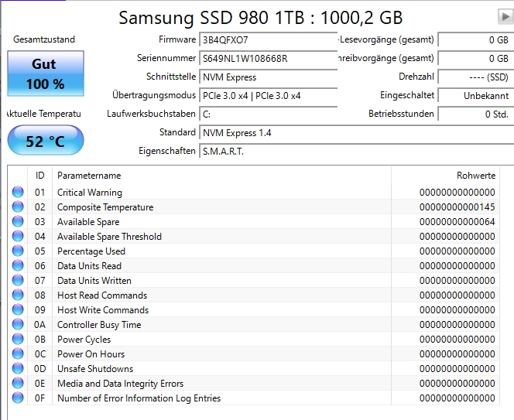Click the status orb for Data Units Read
The image size is (514, 420).
point(18,266)
